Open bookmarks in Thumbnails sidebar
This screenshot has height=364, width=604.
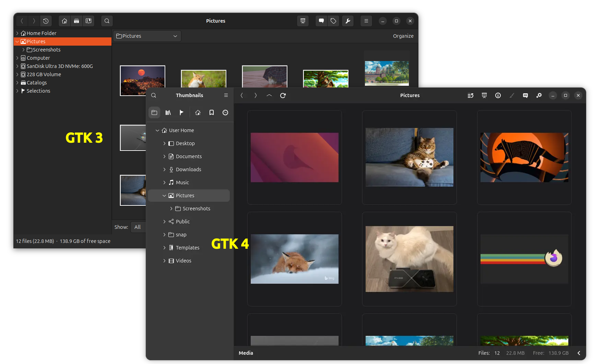point(212,113)
